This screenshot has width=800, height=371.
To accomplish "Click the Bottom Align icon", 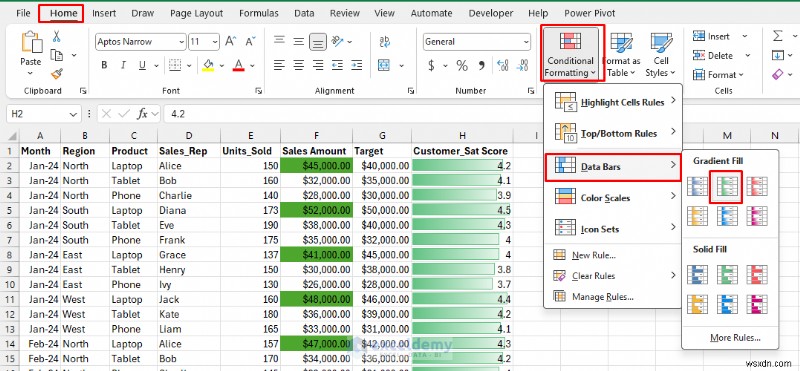I will click(x=318, y=42).
